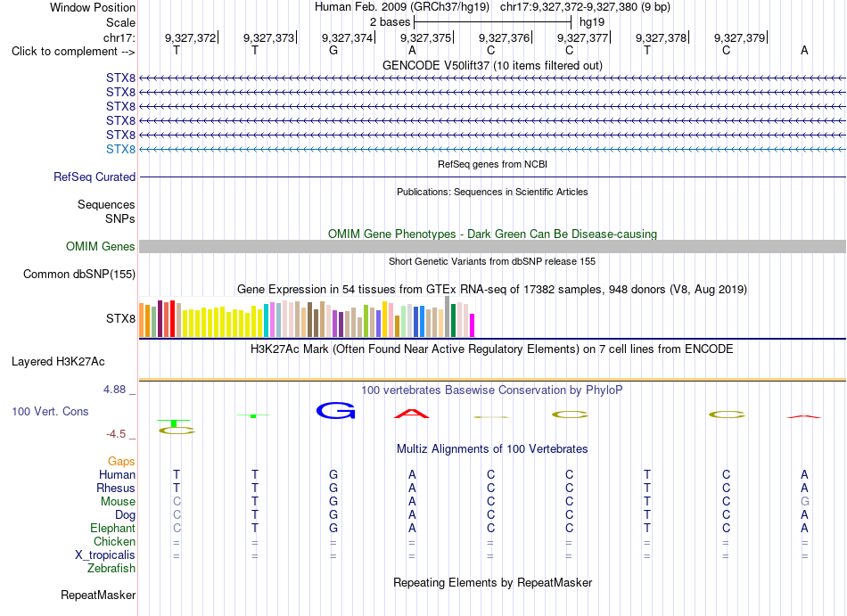Screen dimensions: 847x616
Task: Click the 'Click to complement -->' label
Action: (73, 52)
